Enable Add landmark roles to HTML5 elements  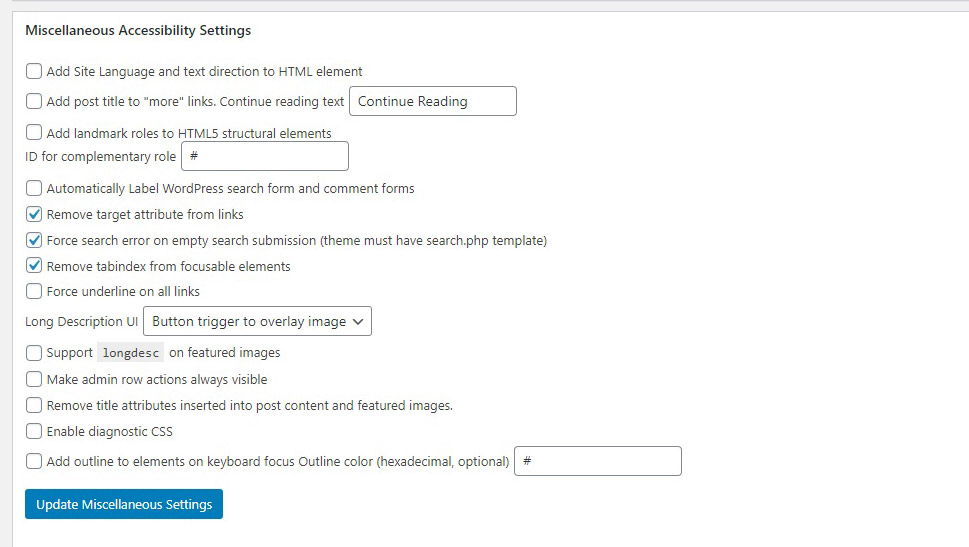(x=34, y=133)
